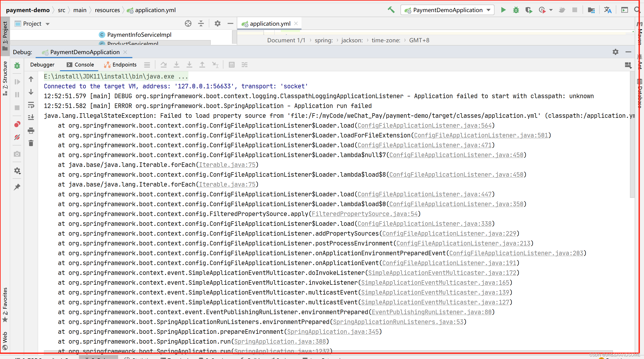
Task: Open the Endpoints tab
Action: point(120,65)
